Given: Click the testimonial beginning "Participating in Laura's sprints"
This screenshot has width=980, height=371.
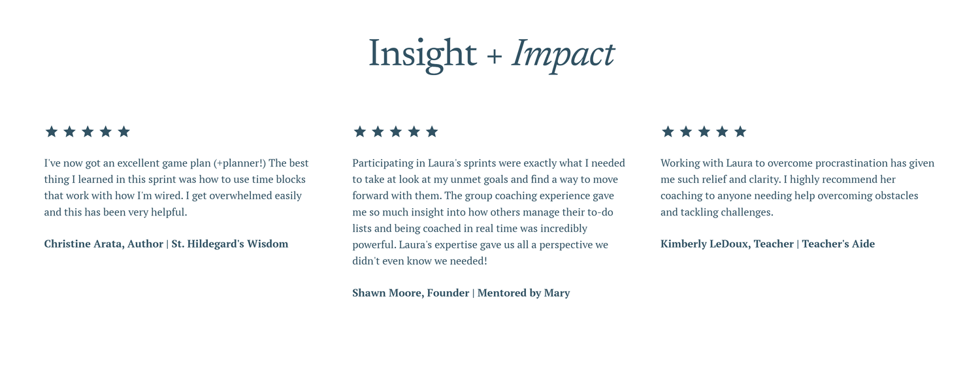Looking at the screenshot, I should (x=489, y=212).
